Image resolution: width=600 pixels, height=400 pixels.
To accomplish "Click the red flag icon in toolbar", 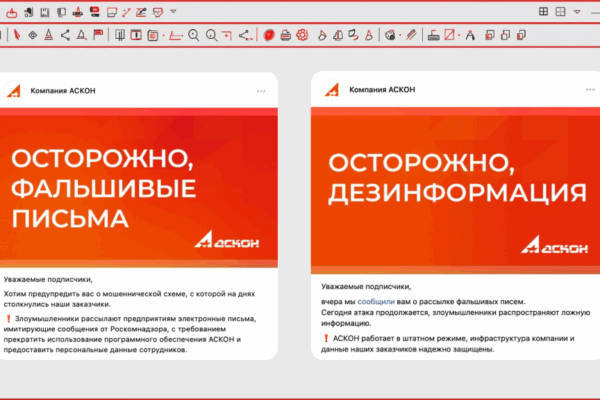I will pyautogui.click(x=98, y=35).
